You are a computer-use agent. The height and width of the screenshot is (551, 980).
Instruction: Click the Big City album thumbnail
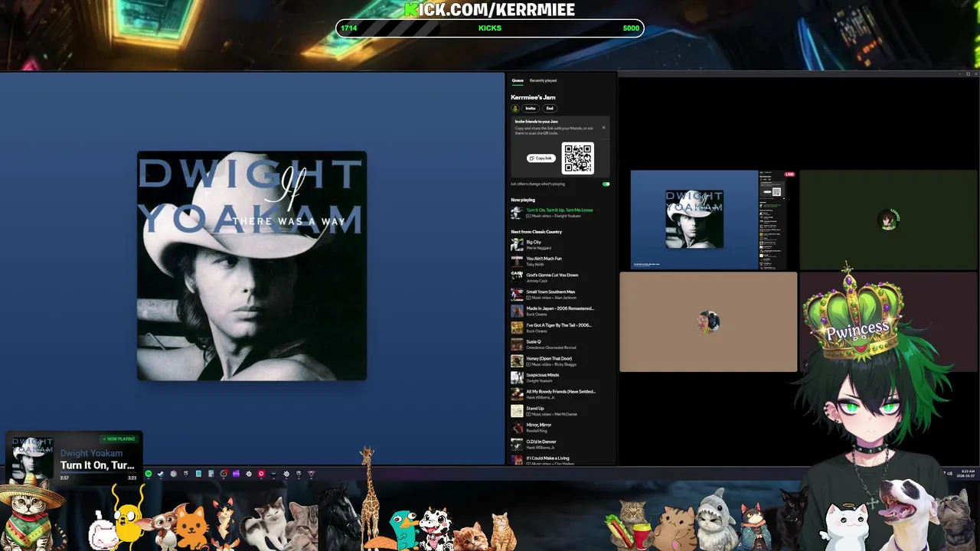coord(517,245)
